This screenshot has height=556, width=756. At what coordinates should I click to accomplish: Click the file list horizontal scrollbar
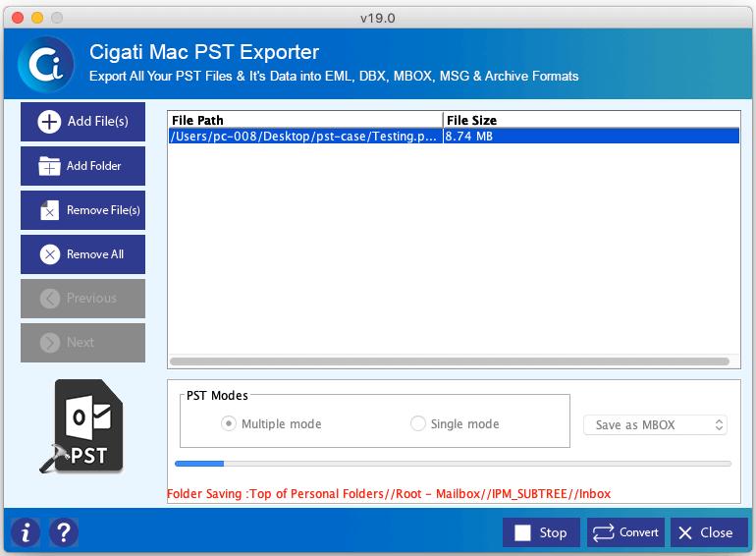(450, 361)
